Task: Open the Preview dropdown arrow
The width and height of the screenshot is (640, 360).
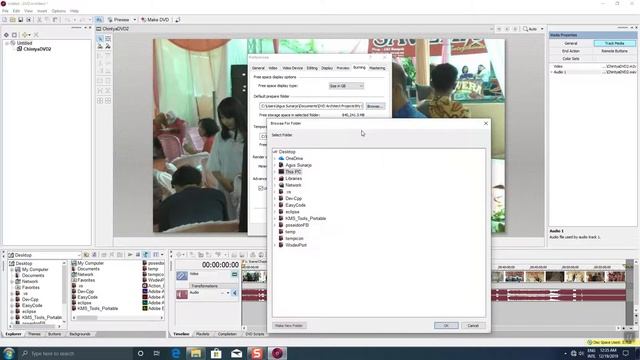Action: [135, 20]
